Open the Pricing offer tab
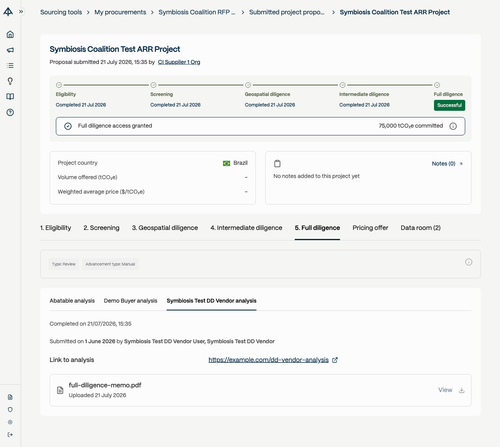This screenshot has height=447, width=500. coord(370,228)
